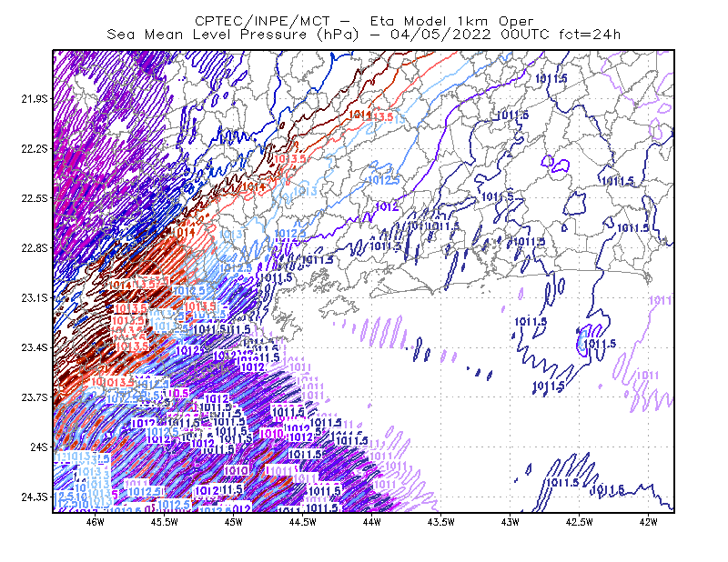Click the '22.2S' latitude axis label
The width and height of the screenshot is (728, 562).
point(34,148)
